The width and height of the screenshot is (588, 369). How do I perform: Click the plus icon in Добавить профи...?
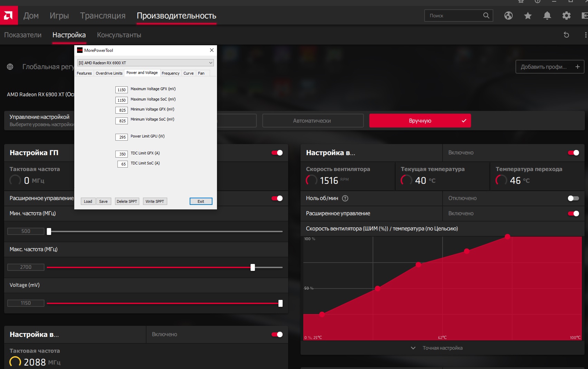(x=577, y=67)
